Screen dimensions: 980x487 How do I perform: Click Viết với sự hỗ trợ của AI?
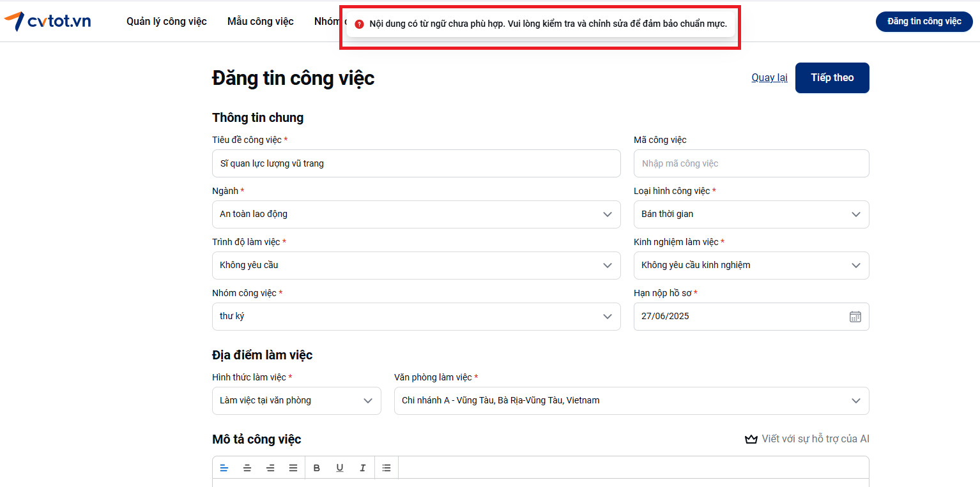(x=808, y=439)
